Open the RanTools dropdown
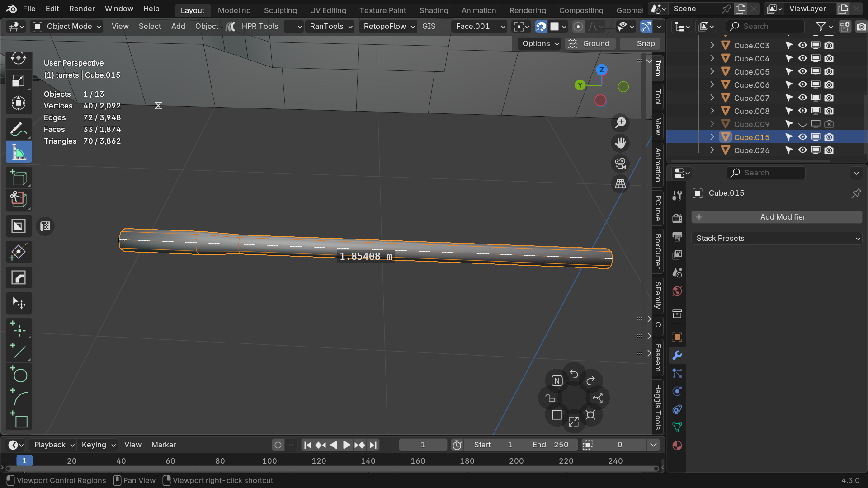The width and height of the screenshot is (868, 488). 330,27
